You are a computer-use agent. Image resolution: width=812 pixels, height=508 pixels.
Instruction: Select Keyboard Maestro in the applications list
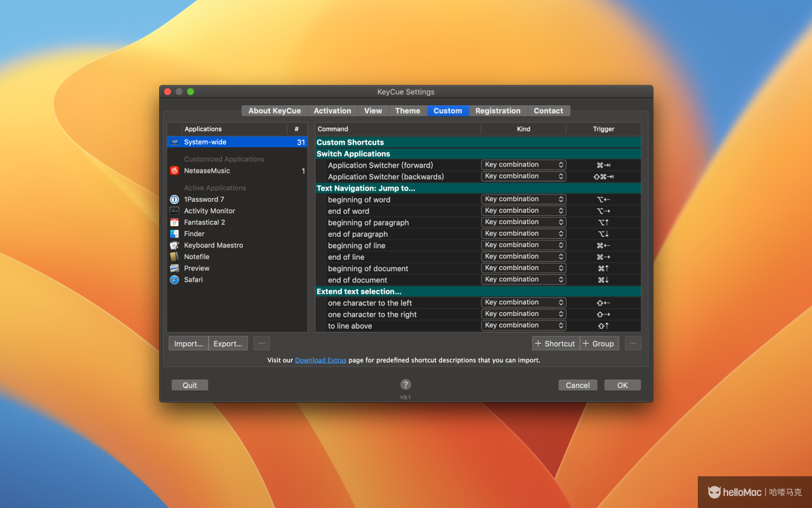tap(237, 245)
